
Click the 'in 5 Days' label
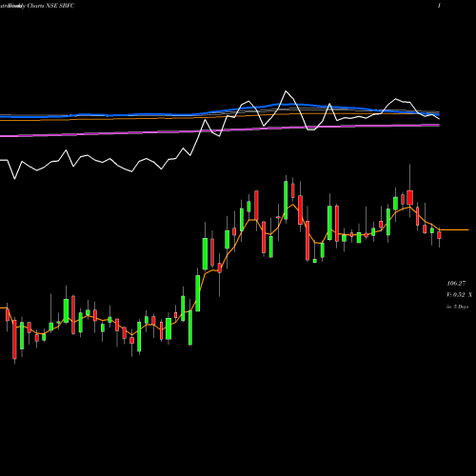tap(457, 307)
